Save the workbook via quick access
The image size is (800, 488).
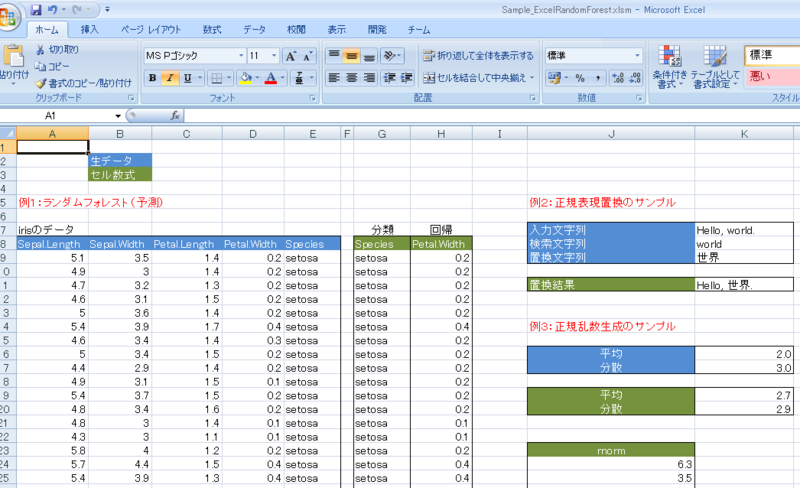36,10
